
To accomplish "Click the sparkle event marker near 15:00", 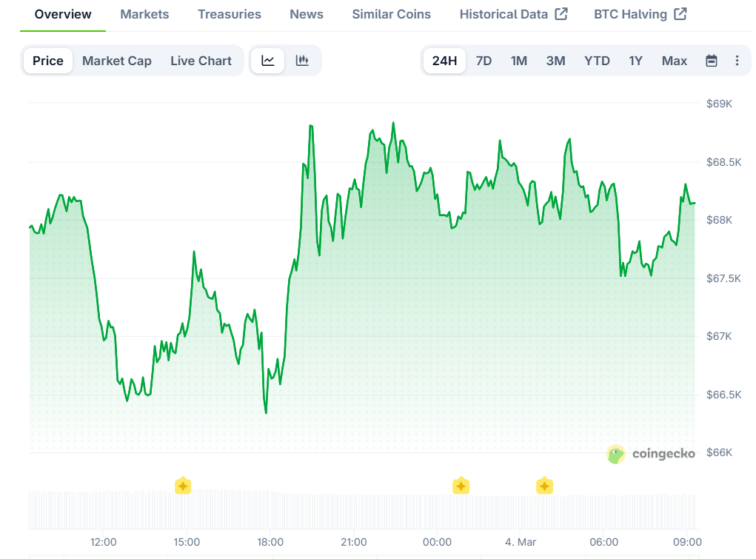I will coord(182,486).
